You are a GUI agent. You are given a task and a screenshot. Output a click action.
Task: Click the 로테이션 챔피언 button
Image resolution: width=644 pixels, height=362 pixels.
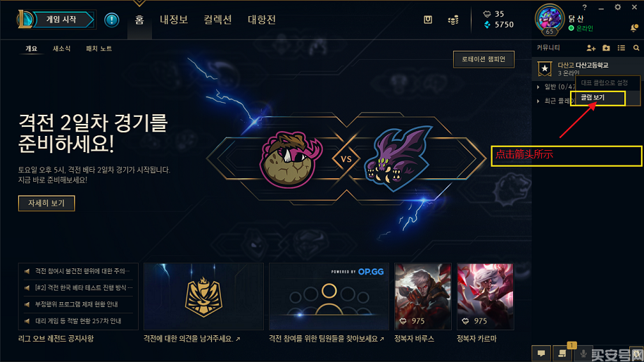484,59
